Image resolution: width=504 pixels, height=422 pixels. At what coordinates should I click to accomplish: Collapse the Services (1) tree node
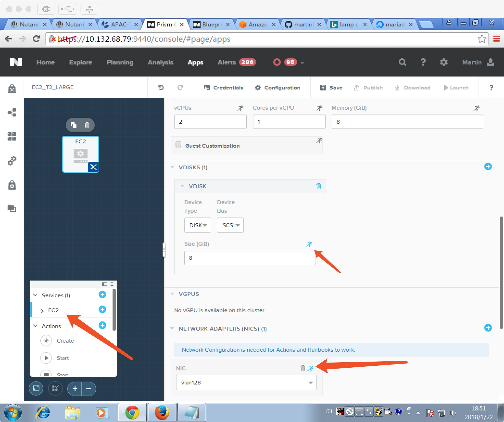(x=35, y=295)
